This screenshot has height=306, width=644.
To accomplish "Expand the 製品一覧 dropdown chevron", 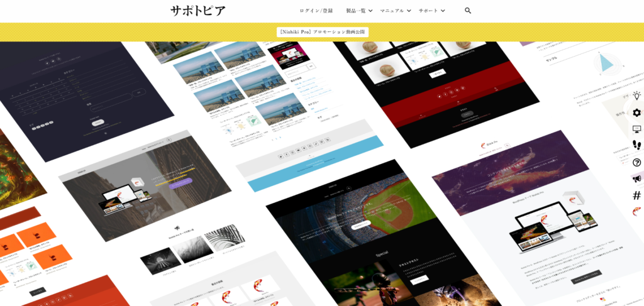I will coord(370,11).
